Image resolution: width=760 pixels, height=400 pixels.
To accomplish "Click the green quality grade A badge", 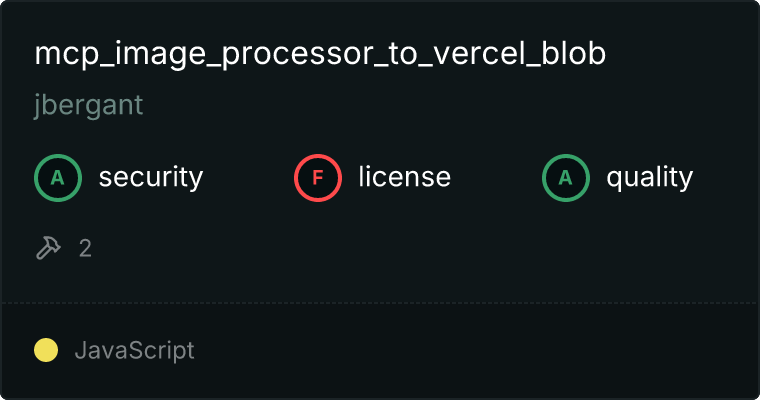I will click(x=566, y=178).
